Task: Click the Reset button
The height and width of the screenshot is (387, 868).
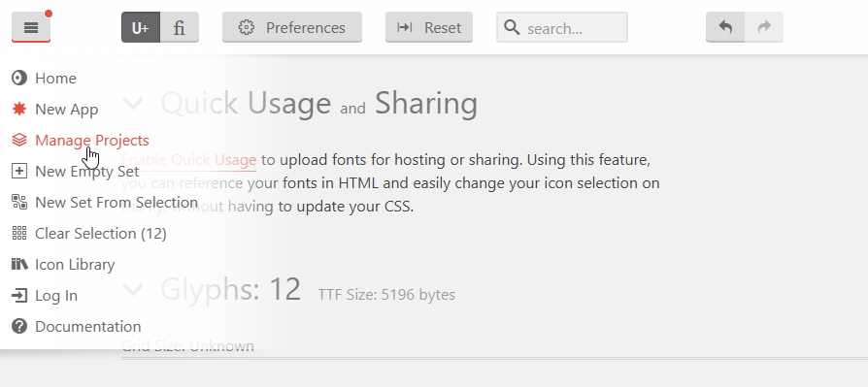Action: click(429, 27)
